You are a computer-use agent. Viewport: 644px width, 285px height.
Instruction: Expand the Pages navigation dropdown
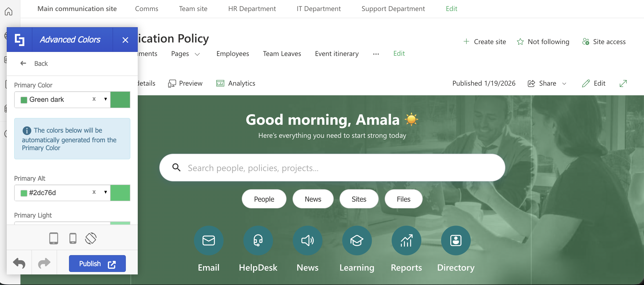[x=198, y=54]
